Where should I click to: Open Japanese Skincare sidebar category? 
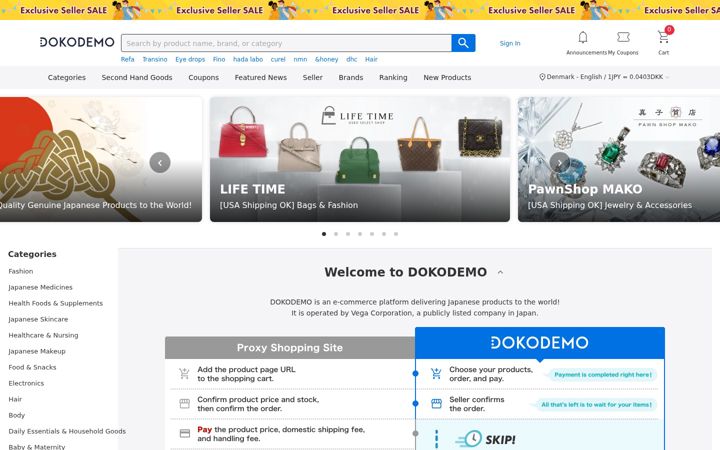point(38,320)
